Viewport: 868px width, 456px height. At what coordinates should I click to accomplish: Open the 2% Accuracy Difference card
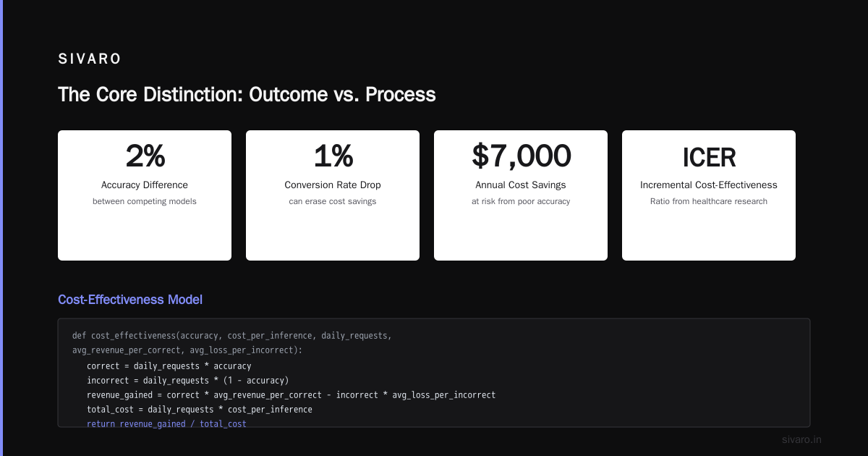coord(145,195)
